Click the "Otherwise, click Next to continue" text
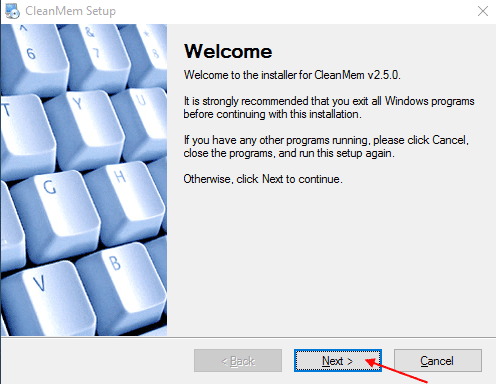496x384 pixels. [x=263, y=179]
